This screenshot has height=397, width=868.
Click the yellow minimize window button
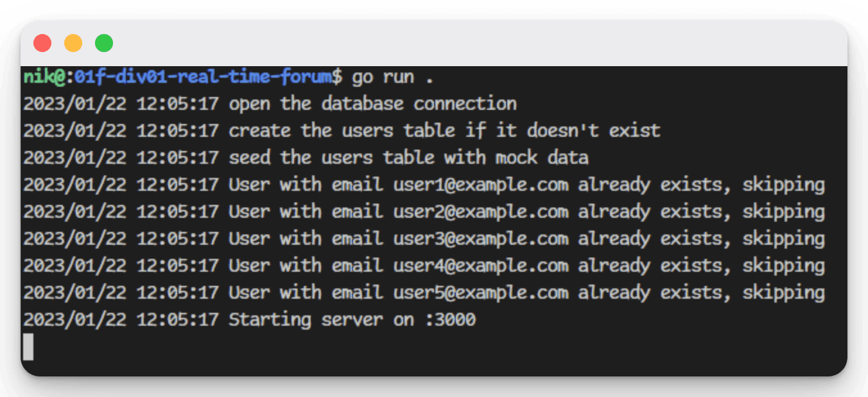(73, 43)
